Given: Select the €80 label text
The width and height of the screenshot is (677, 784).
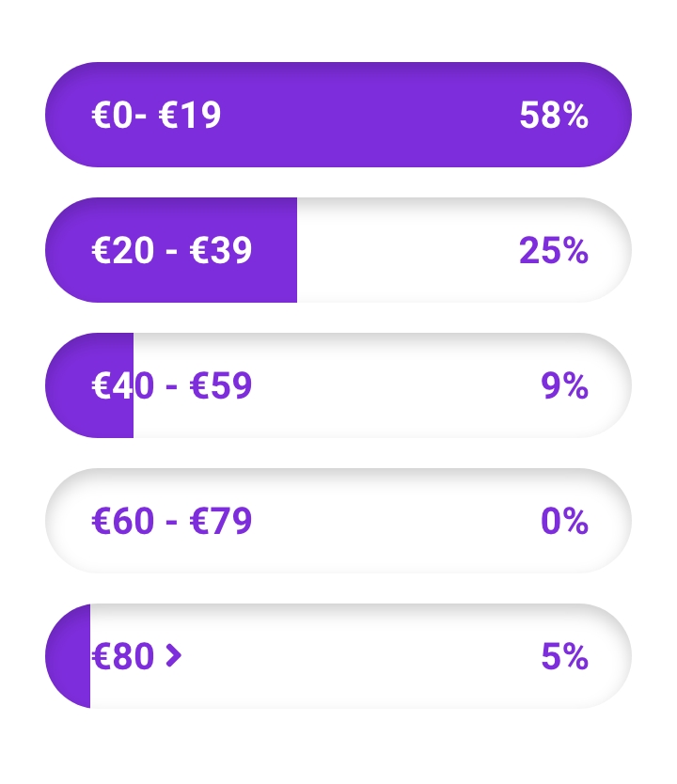Looking at the screenshot, I should click(122, 656).
